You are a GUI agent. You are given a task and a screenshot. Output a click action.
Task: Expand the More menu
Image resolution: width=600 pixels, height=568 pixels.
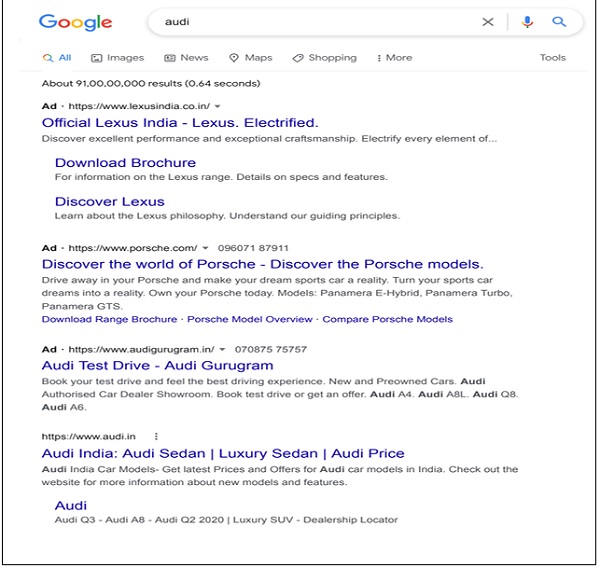point(395,58)
